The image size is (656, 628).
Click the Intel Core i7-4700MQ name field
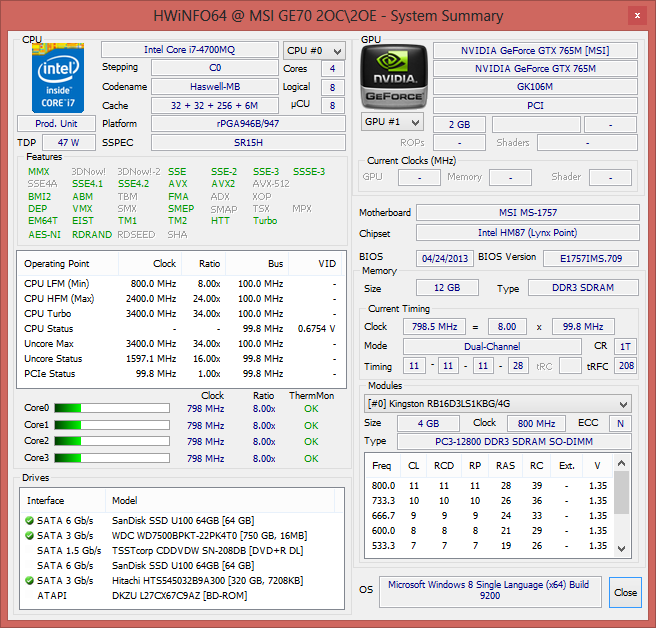[x=190, y=50]
